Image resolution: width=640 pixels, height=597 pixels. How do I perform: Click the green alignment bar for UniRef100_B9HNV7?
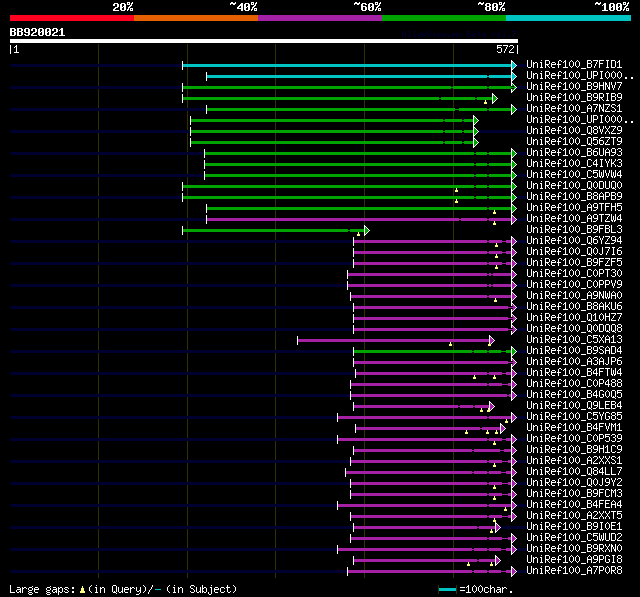(x=347, y=87)
